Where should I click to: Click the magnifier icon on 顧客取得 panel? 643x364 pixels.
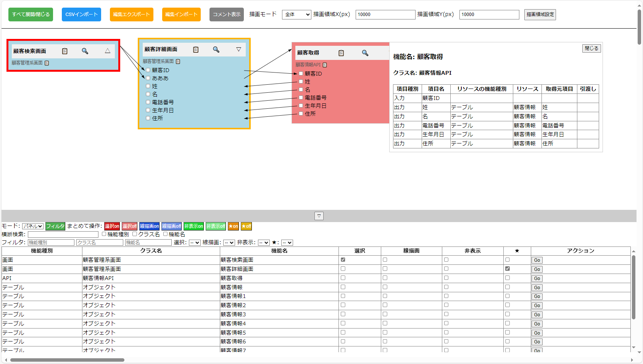365,52
